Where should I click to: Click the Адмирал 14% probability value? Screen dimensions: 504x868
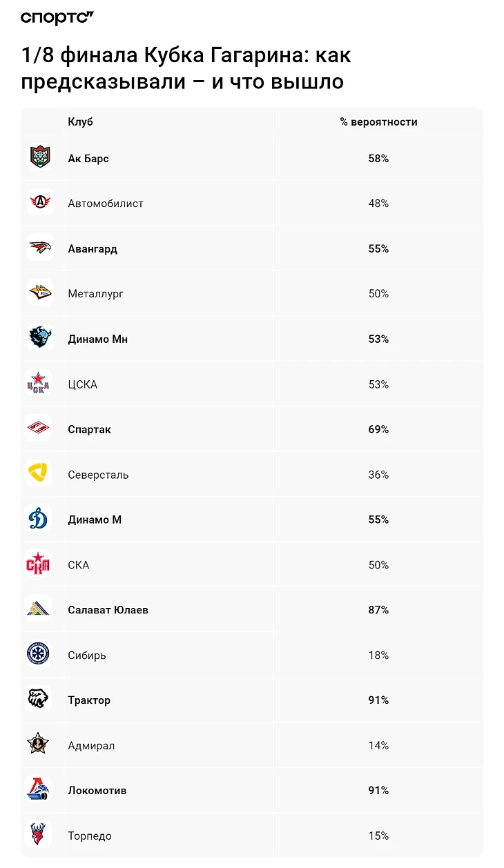[378, 746]
